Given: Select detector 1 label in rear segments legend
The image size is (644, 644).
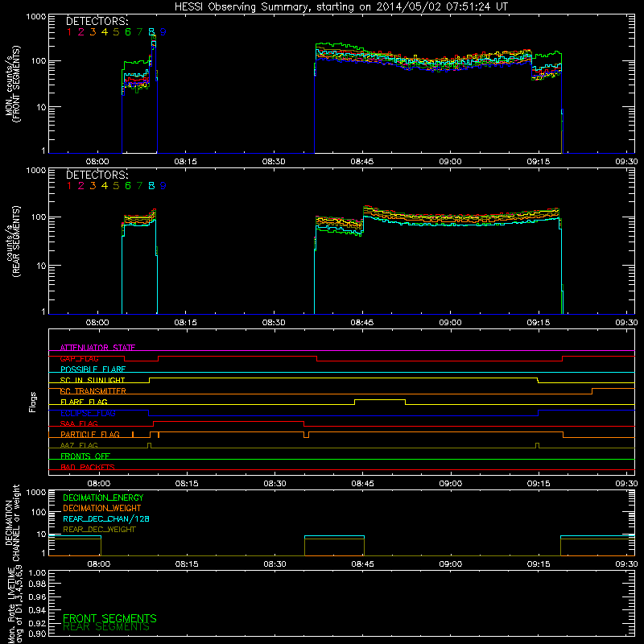Looking at the screenshot, I should coord(69,186).
